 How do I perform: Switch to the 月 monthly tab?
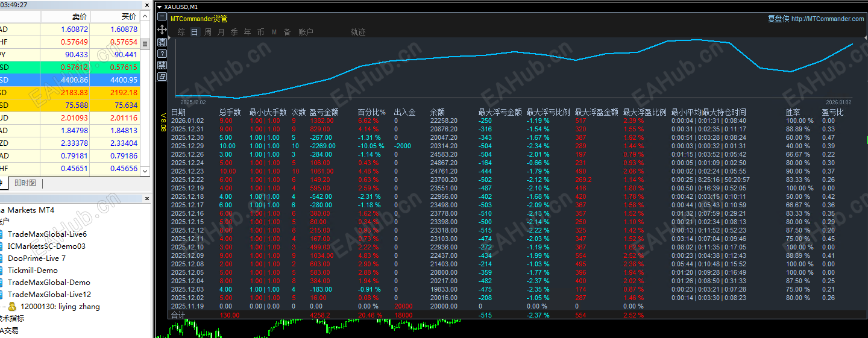(x=221, y=32)
